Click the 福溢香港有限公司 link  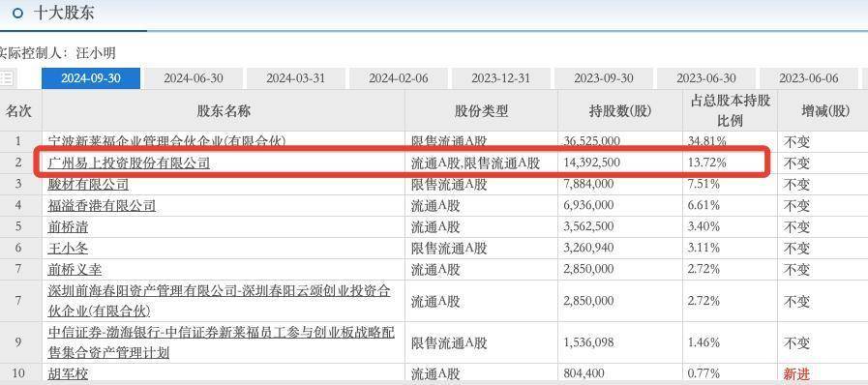coord(102,206)
